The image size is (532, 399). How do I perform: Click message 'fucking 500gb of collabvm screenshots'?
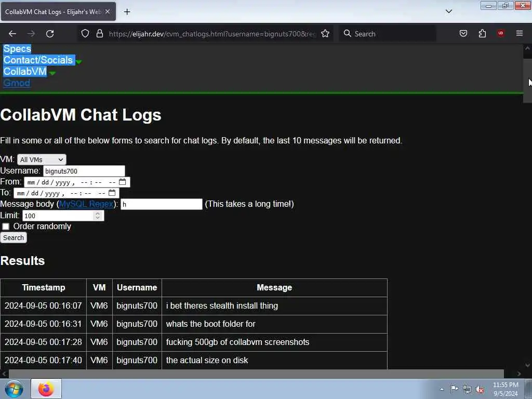point(237,342)
